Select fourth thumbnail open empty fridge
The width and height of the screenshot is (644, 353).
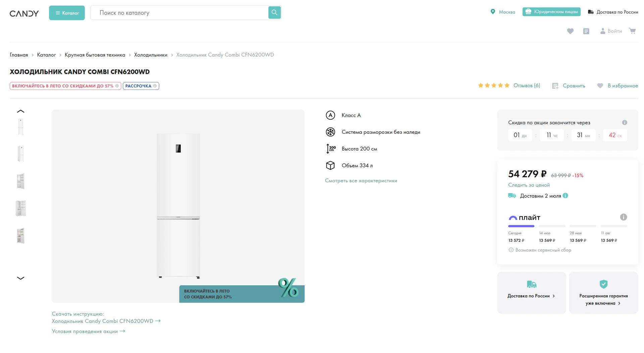pos(21,208)
